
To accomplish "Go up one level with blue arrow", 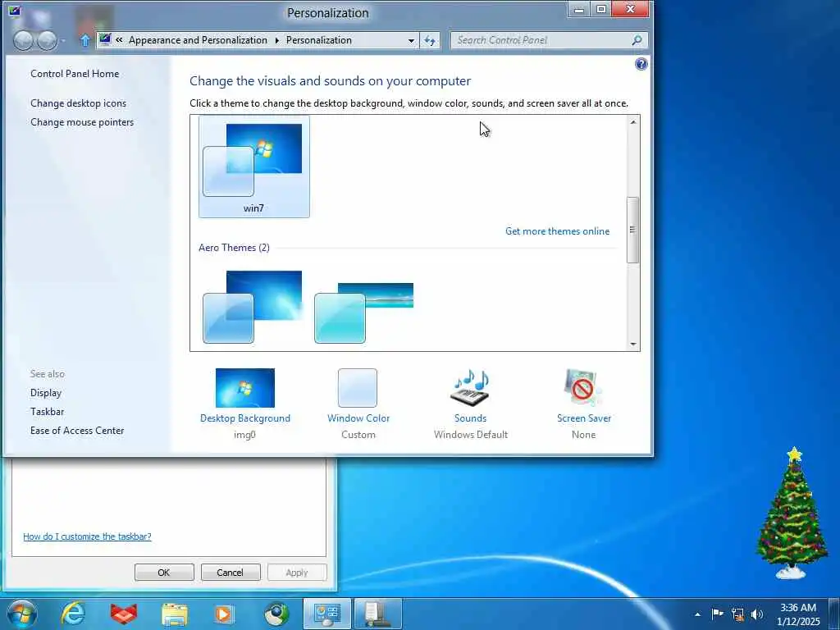I will tap(84, 40).
